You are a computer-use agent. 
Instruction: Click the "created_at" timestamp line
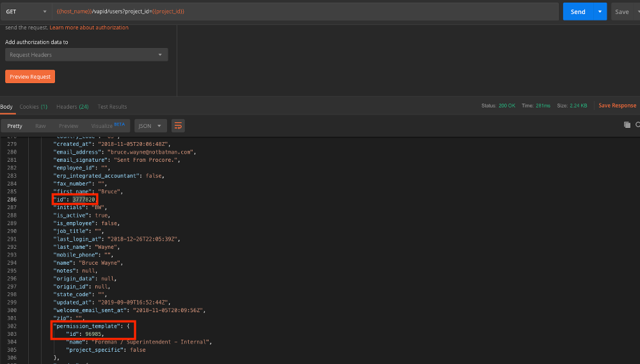pyautogui.click(x=112, y=144)
